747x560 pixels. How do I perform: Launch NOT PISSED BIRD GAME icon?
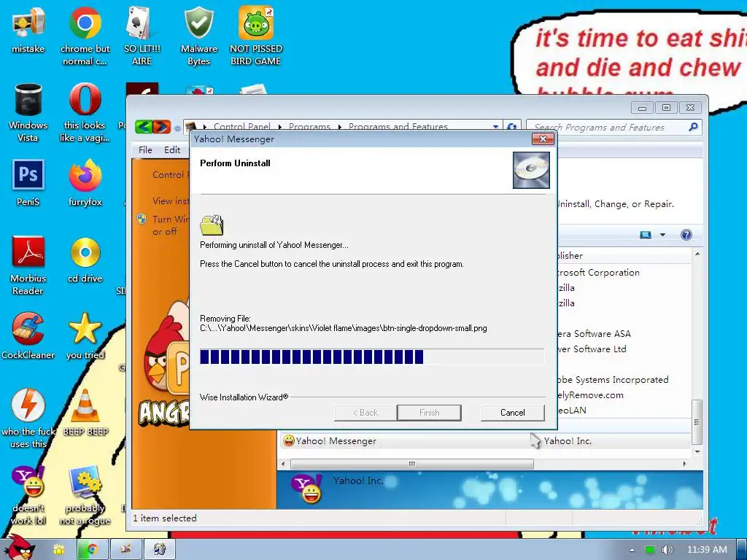(256, 36)
